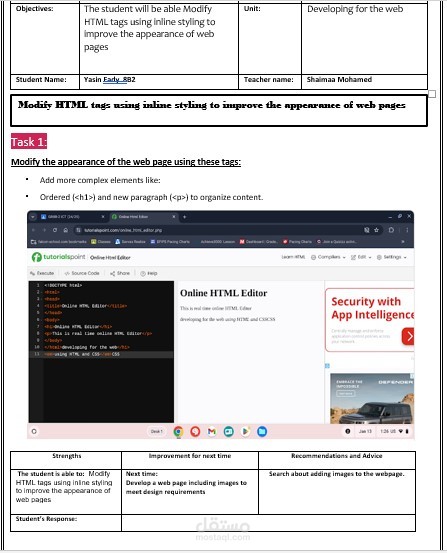Open the red circular app on shelf
Screen dimensions: 447x553
[195, 431]
